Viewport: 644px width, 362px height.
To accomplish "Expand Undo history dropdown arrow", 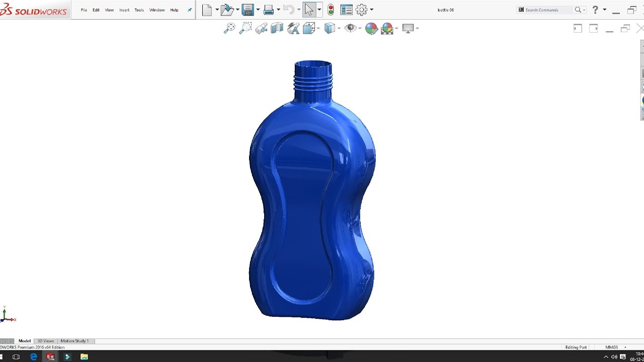I will point(298,10).
